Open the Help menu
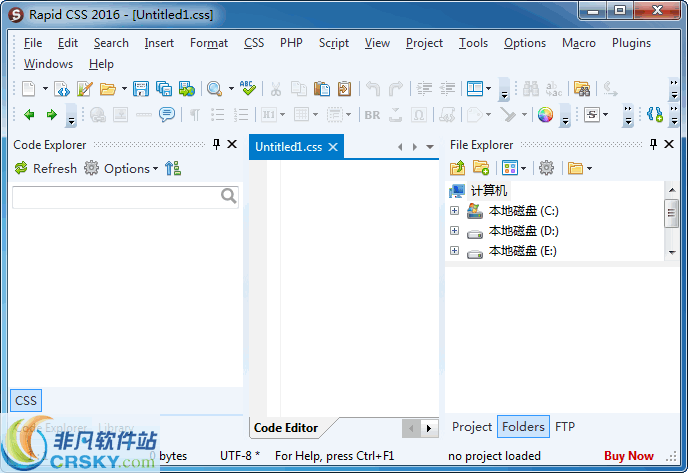This screenshot has height=473, width=688. [101, 64]
